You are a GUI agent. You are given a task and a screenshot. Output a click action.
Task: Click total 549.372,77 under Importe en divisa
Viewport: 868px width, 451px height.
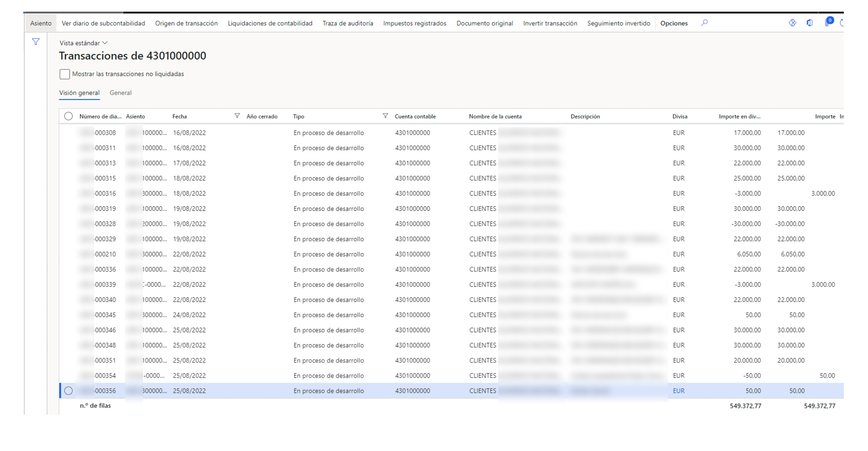[x=745, y=406]
